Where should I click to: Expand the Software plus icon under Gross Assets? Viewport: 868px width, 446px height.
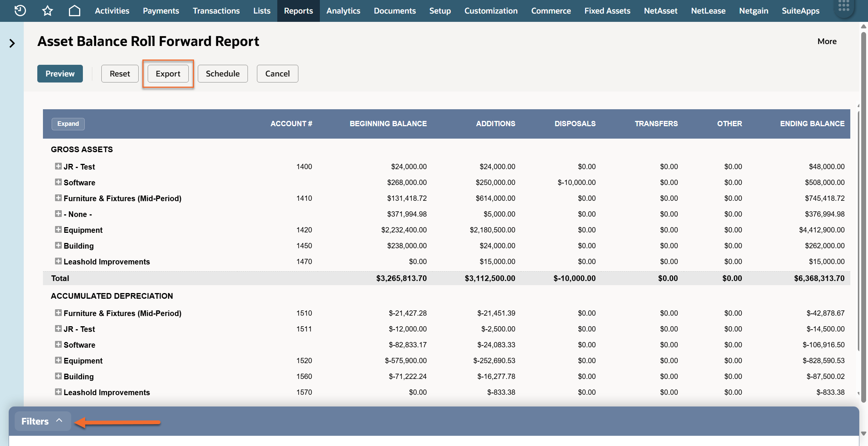tap(58, 182)
